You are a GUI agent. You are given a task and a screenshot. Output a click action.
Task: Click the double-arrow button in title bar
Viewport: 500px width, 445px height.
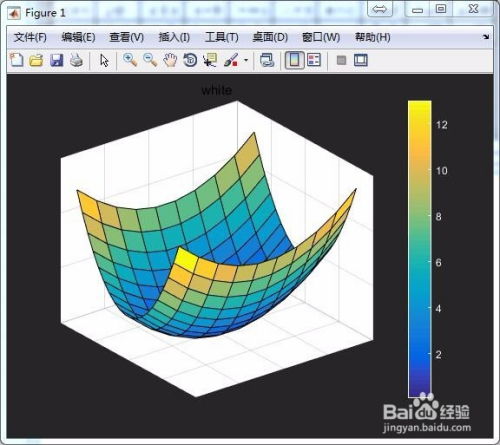pyautogui.click(x=380, y=9)
